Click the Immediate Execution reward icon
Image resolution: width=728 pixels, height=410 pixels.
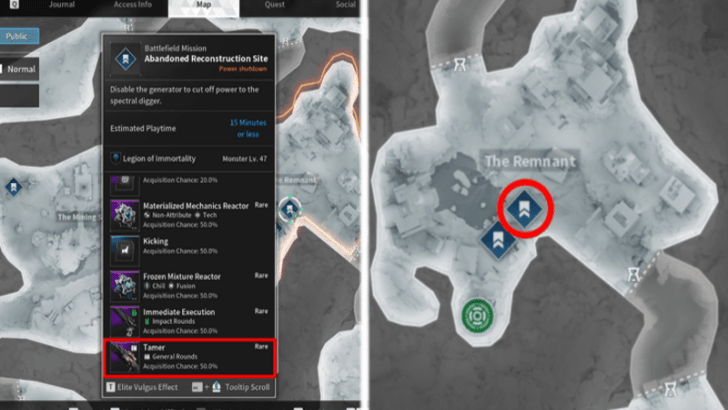point(125,320)
